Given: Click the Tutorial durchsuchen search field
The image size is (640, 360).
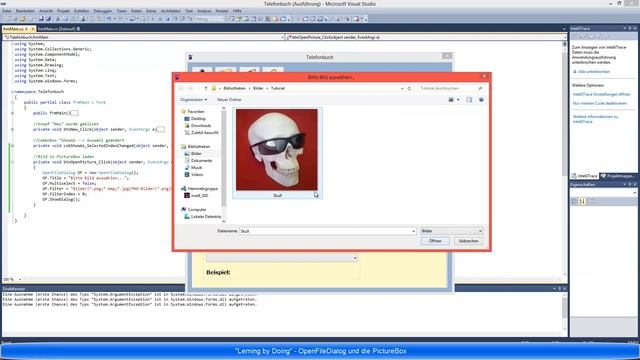Looking at the screenshot, I should [x=451, y=88].
